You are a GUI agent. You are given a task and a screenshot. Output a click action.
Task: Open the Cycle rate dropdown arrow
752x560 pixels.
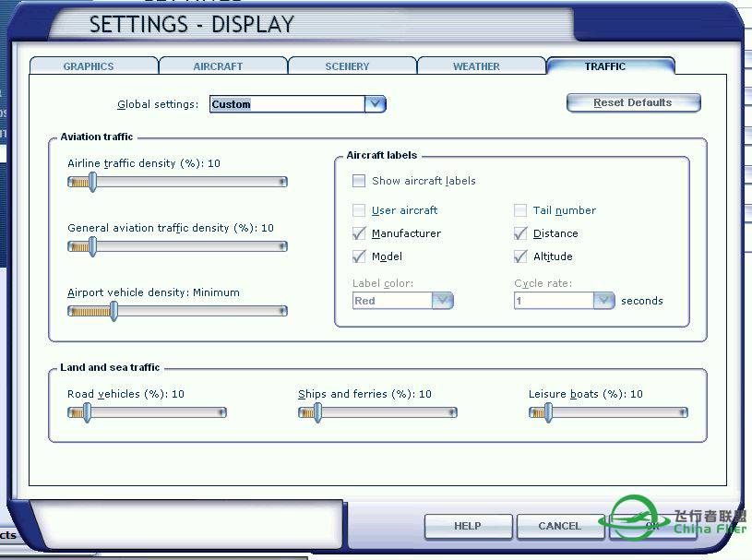[x=603, y=301]
